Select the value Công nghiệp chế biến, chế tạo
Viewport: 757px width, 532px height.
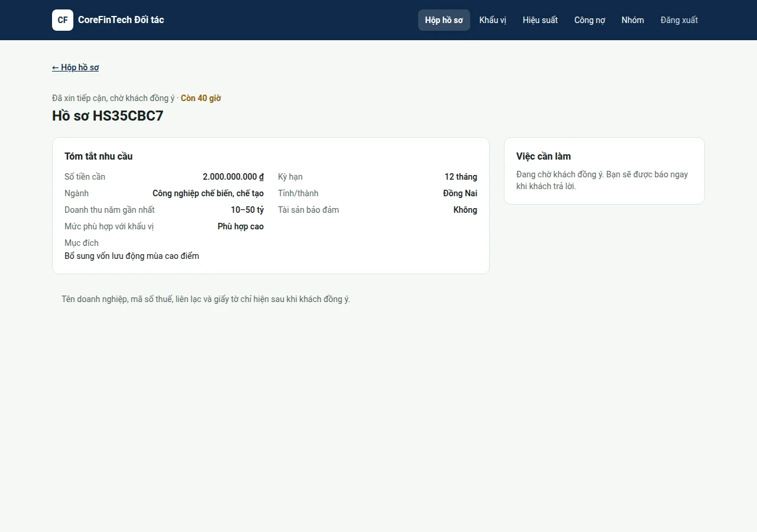coord(208,193)
